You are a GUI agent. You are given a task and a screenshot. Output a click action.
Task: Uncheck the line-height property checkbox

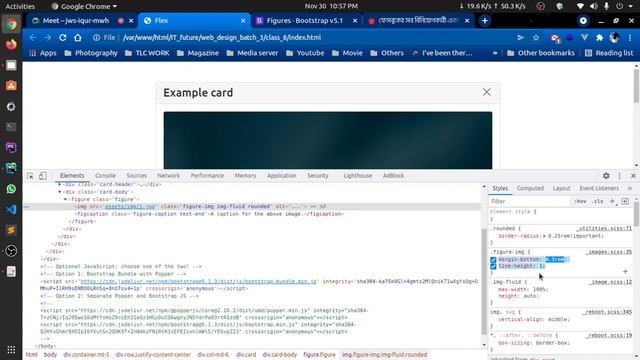coord(493,266)
